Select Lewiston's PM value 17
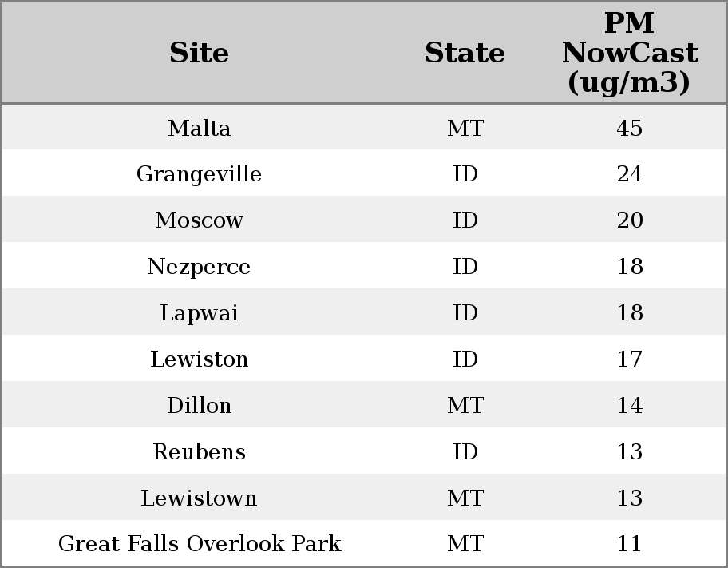The height and width of the screenshot is (568, 728). (x=629, y=359)
